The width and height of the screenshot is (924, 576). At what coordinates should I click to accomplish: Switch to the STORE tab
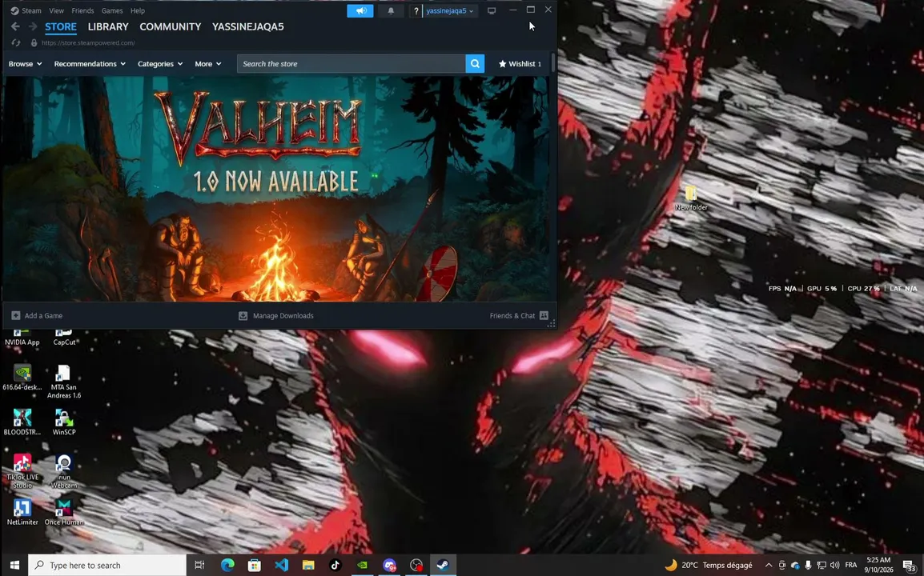61,26
